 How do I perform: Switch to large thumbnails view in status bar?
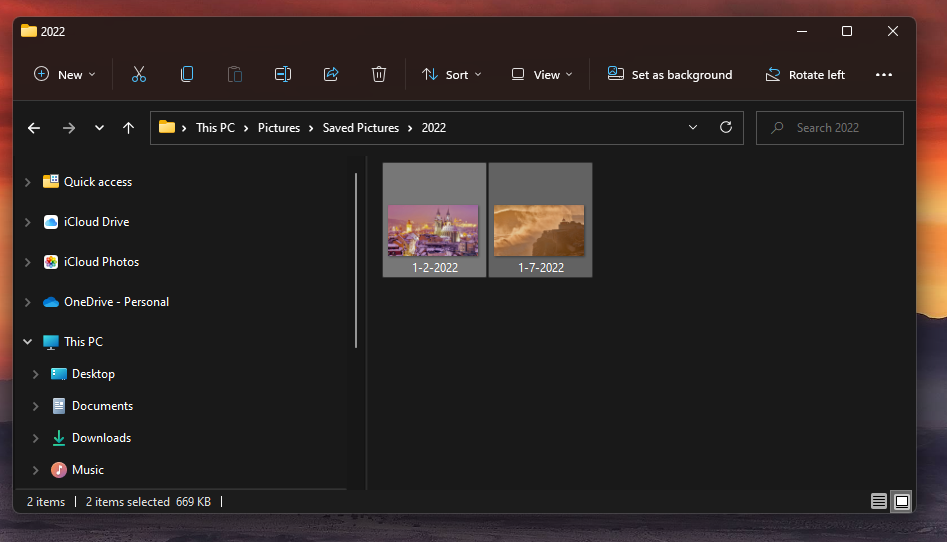pyautogui.click(x=902, y=501)
